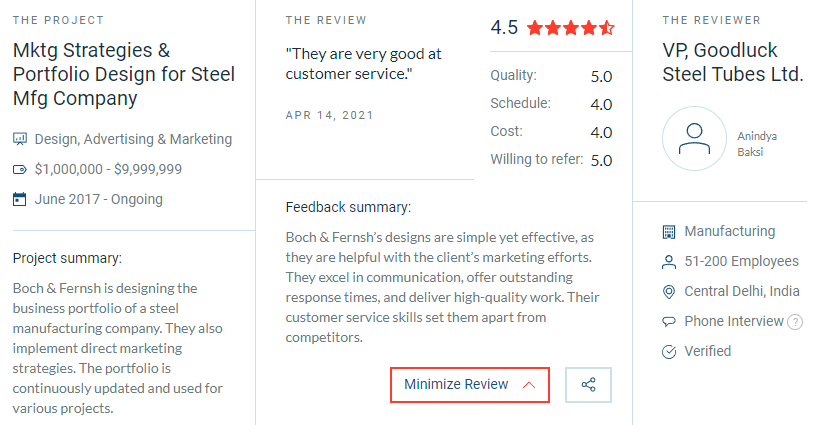Click the speech bubble Phone Interview icon

pos(669,322)
